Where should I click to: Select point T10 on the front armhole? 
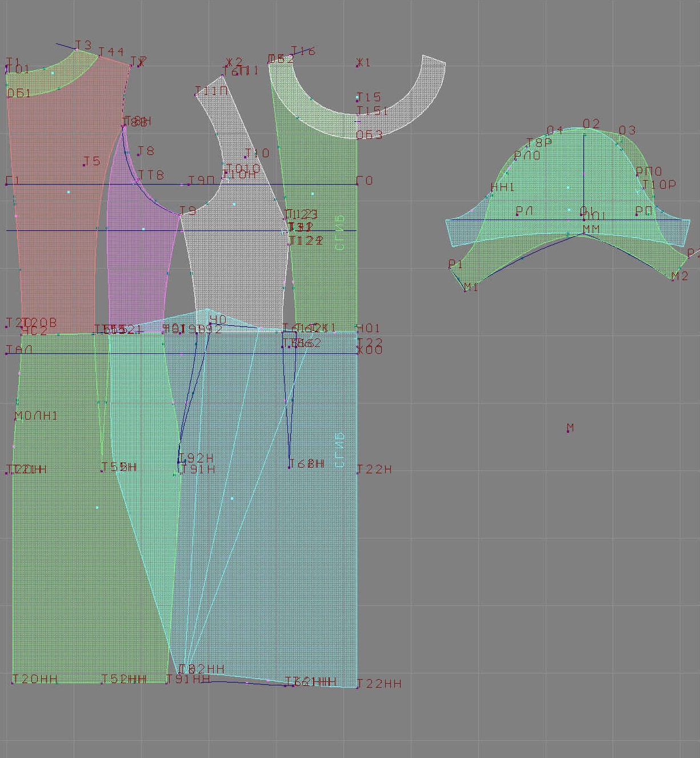pos(245,157)
